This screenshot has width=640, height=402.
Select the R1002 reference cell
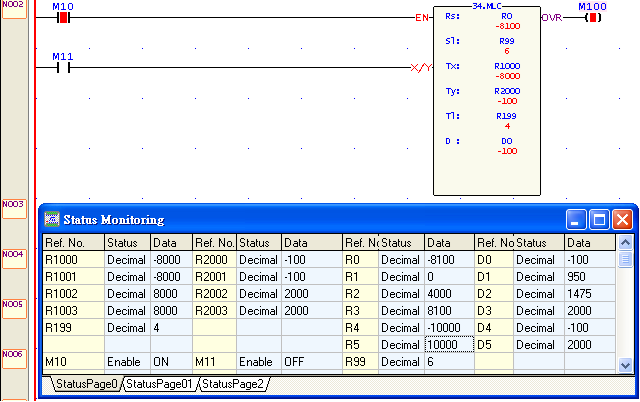coord(73,294)
